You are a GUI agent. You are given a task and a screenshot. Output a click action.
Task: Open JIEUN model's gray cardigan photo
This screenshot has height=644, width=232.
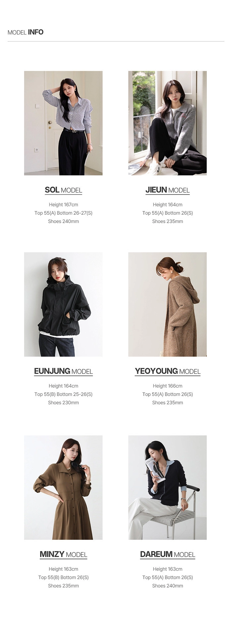tap(167, 123)
